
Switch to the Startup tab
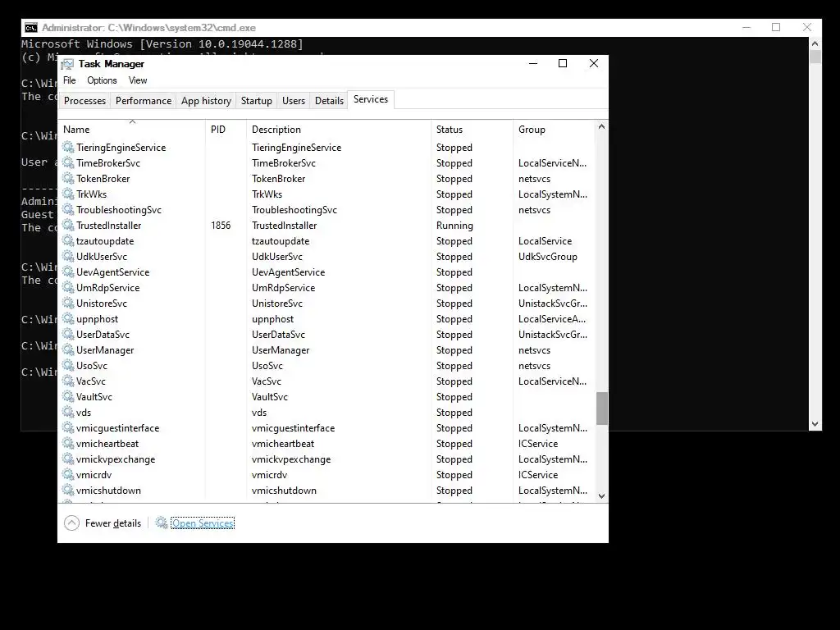257,101
